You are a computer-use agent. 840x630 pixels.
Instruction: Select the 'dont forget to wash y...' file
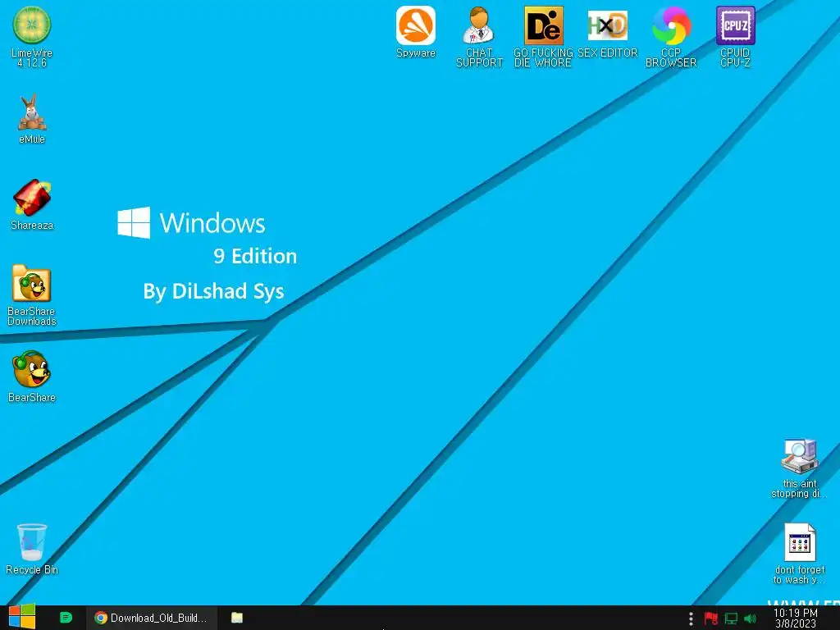click(799, 554)
